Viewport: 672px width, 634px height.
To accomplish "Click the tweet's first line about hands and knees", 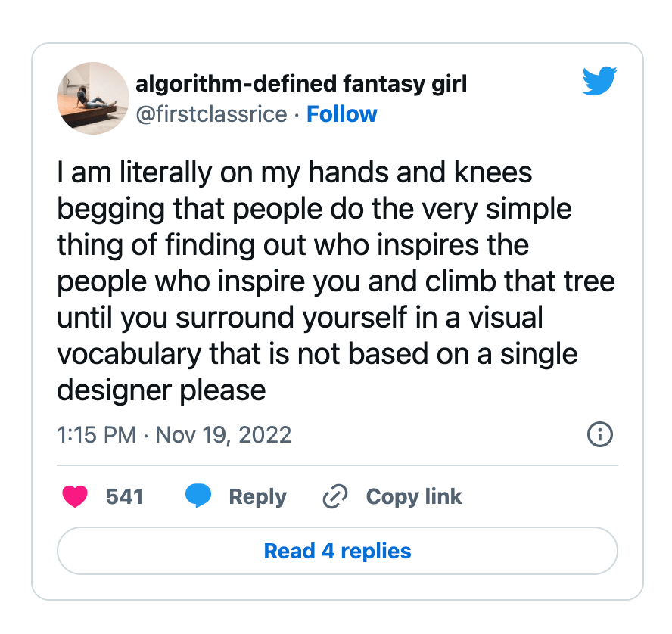I will point(295,172).
